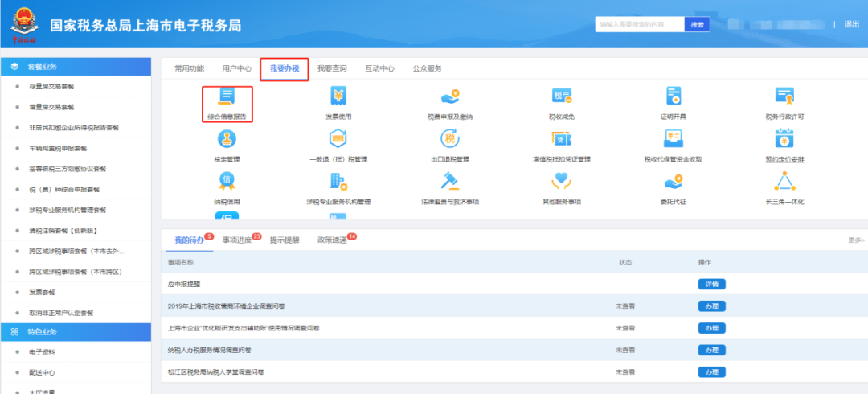Screen dimensions: 868x394
Task: Switch to the 政策速递 tab
Action: point(332,240)
